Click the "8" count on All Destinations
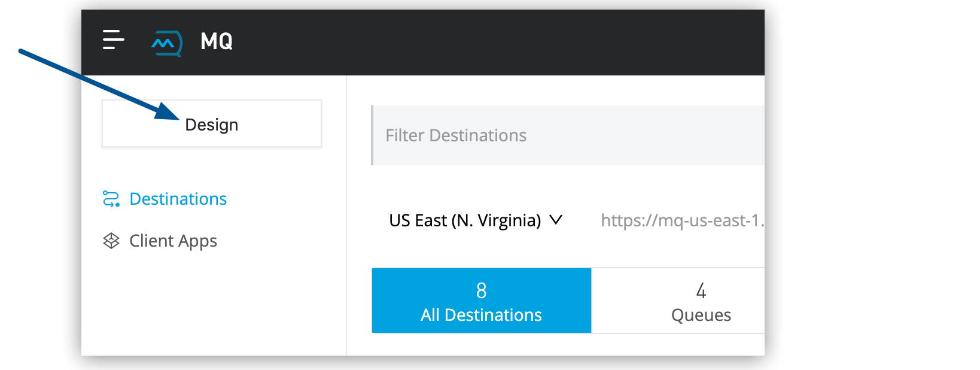 click(482, 290)
